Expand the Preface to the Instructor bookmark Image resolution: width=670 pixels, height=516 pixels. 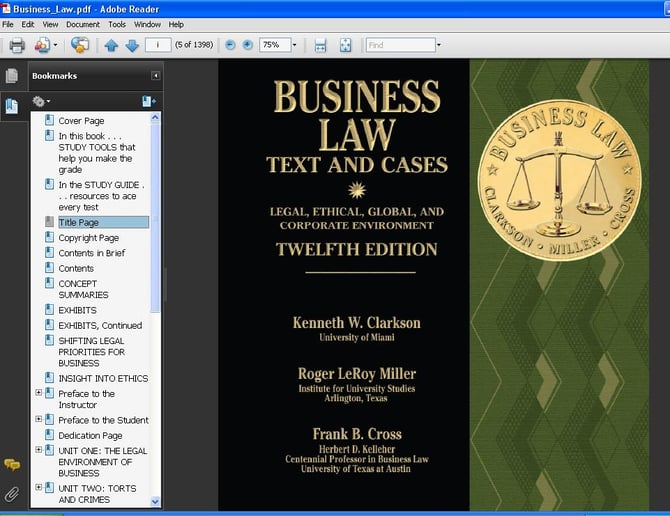[x=38, y=393]
